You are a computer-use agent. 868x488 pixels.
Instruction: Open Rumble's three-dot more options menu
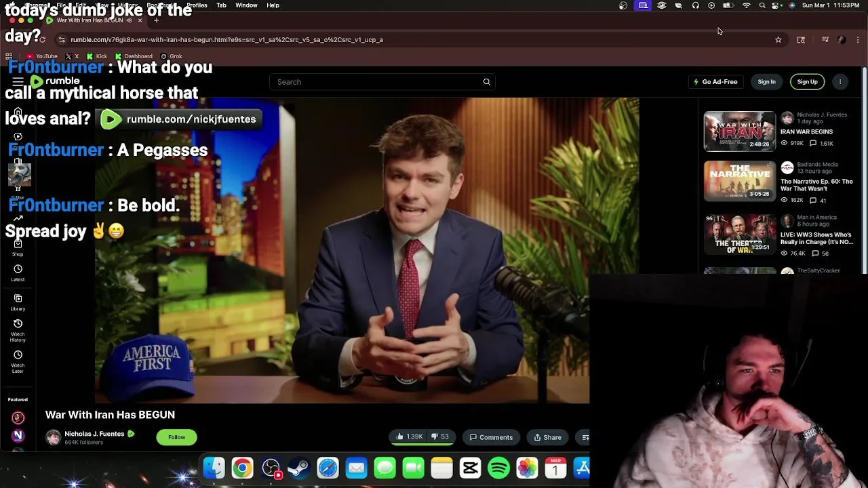pos(840,82)
